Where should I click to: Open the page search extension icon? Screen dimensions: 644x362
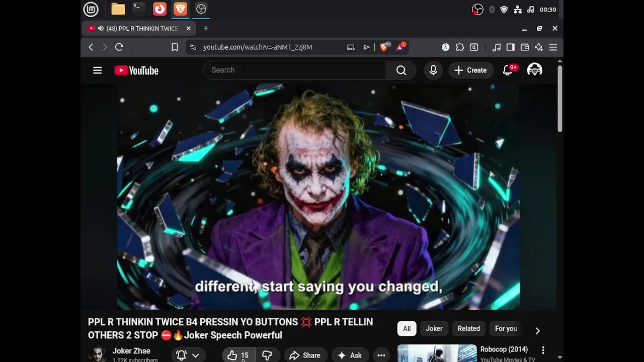474,47
